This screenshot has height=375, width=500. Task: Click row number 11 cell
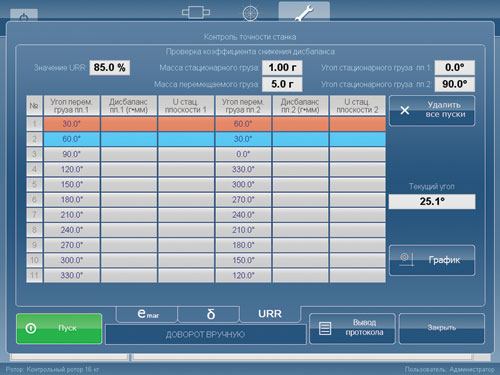point(34,275)
